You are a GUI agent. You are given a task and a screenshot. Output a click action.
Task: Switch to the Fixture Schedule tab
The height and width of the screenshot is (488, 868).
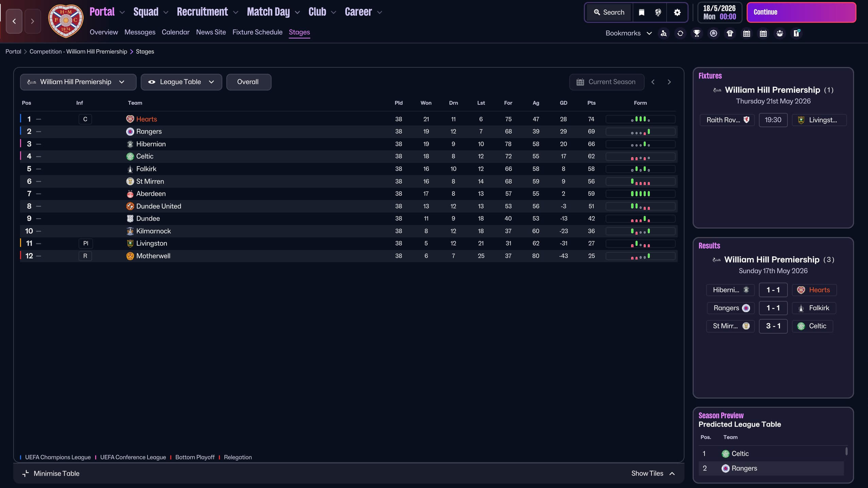(x=257, y=32)
